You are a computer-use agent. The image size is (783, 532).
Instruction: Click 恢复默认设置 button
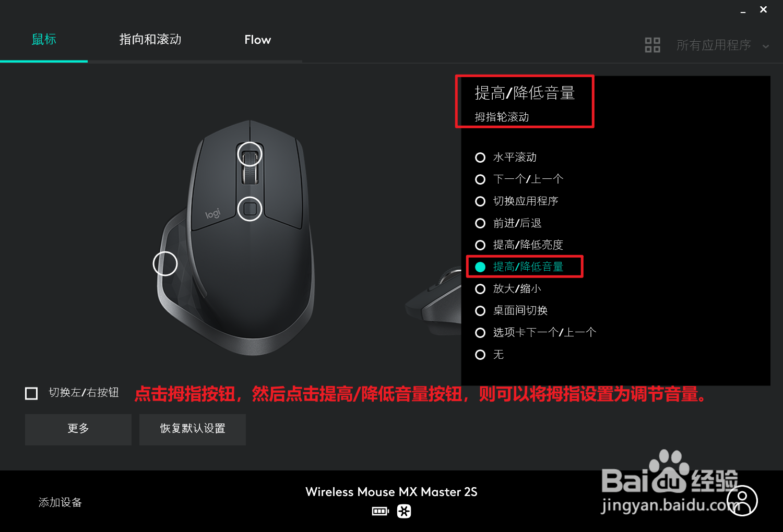193,429
